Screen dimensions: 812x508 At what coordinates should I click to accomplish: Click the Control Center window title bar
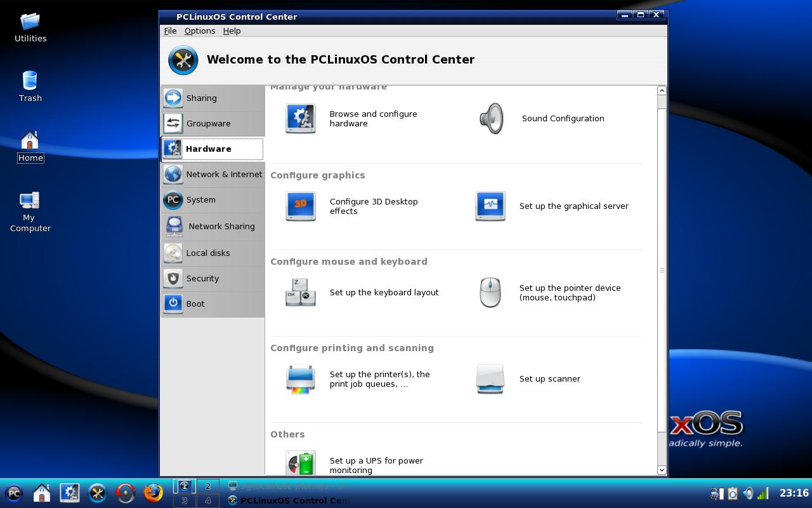pos(387,17)
